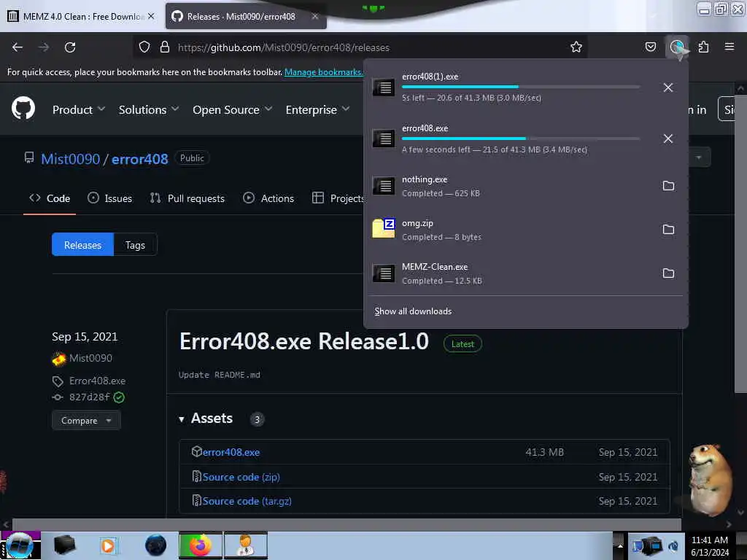Click Show all downloads
Image resolution: width=747 pixels, height=560 pixels.
[413, 311]
